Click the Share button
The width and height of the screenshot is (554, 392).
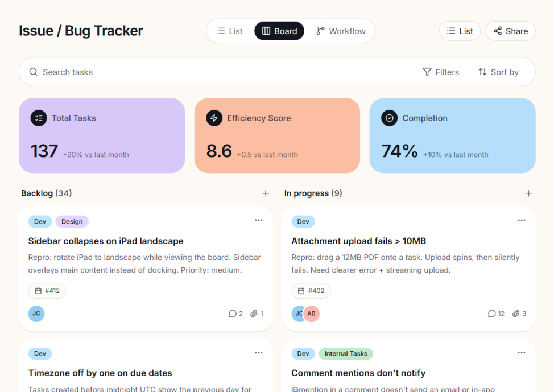tap(511, 31)
